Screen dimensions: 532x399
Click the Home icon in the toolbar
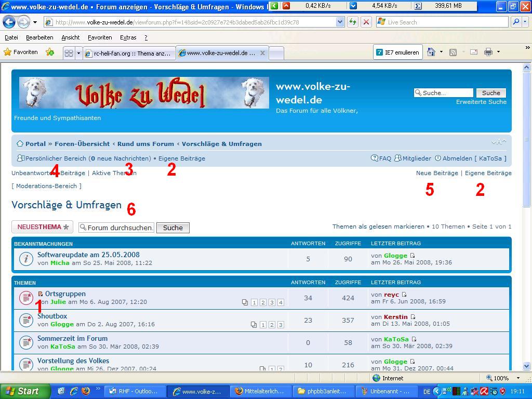click(x=431, y=52)
